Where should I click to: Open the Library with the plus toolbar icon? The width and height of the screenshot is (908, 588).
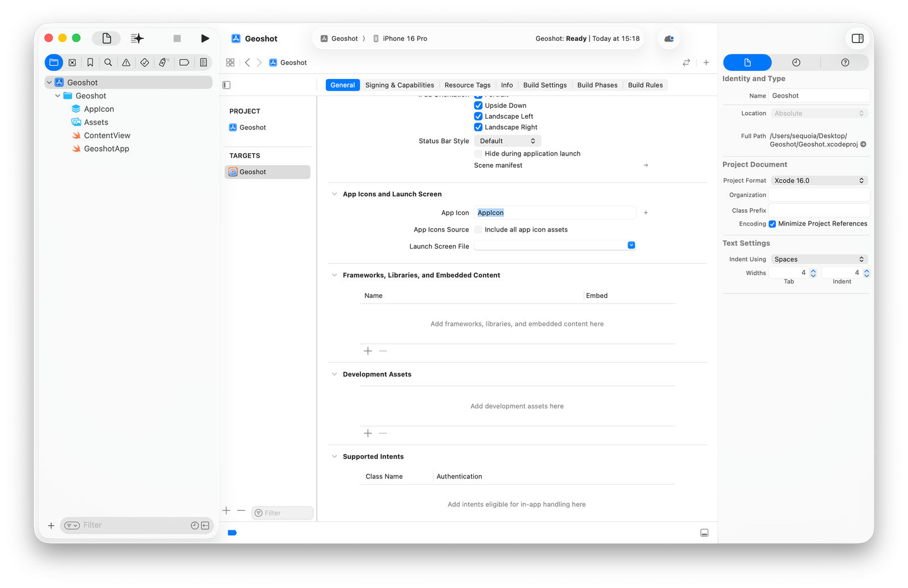point(705,62)
